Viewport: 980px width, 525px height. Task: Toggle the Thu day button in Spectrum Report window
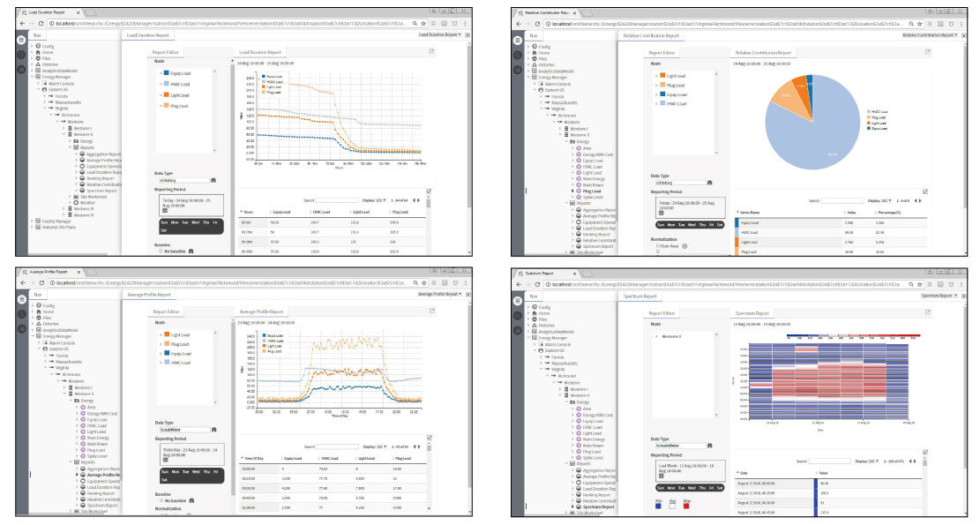pos(702,487)
